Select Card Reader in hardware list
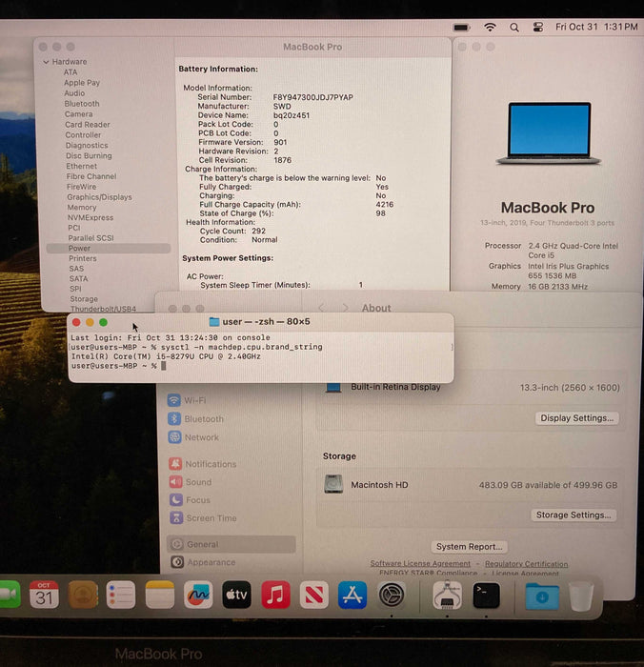644x667 pixels. click(x=88, y=124)
